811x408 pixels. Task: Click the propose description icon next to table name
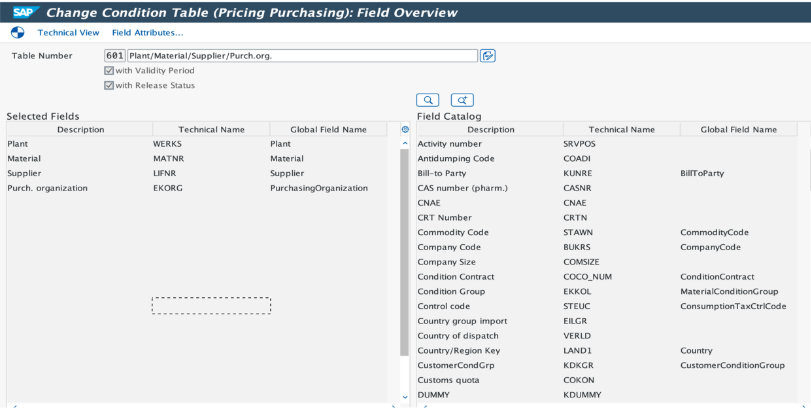pos(488,55)
